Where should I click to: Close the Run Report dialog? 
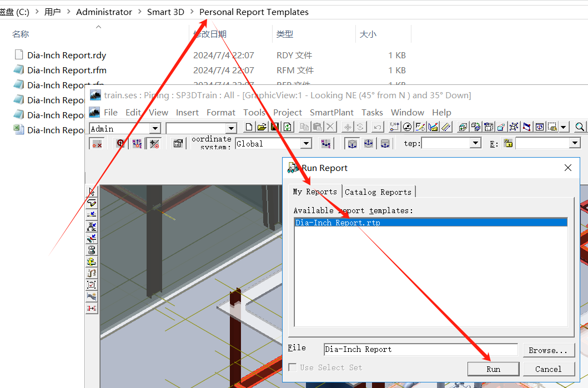point(568,168)
